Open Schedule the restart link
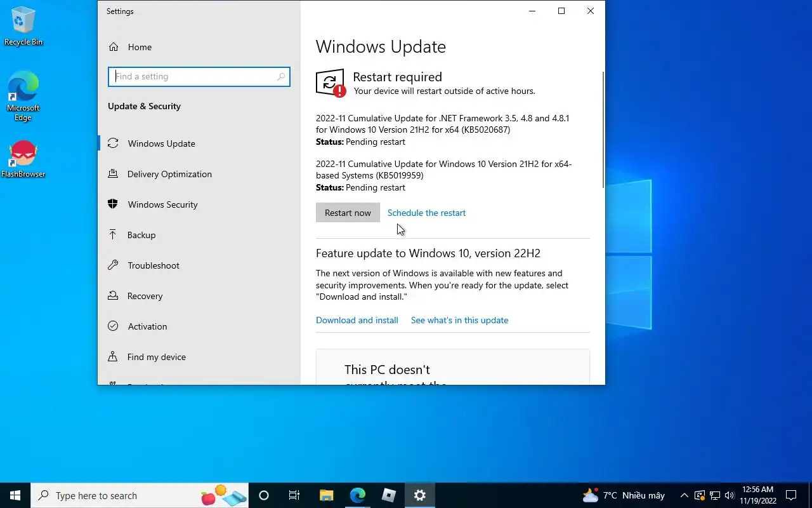This screenshot has height=508, width=812. tap(426, 213)
